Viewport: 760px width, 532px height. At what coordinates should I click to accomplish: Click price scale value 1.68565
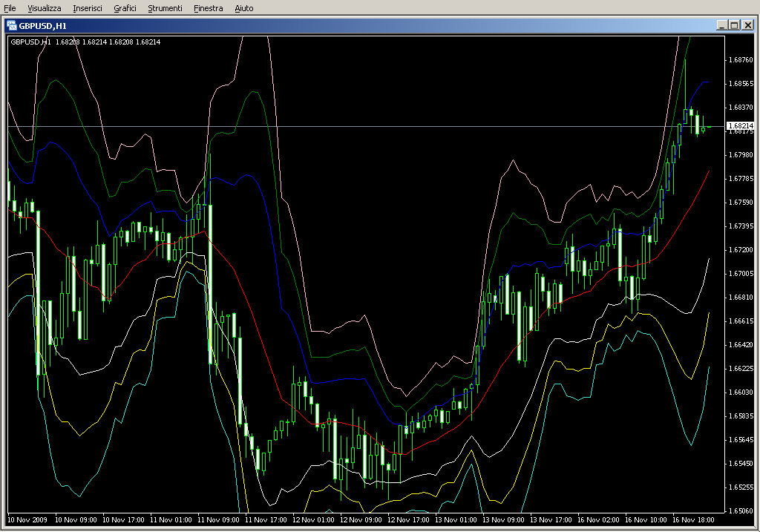pos(741,84)
